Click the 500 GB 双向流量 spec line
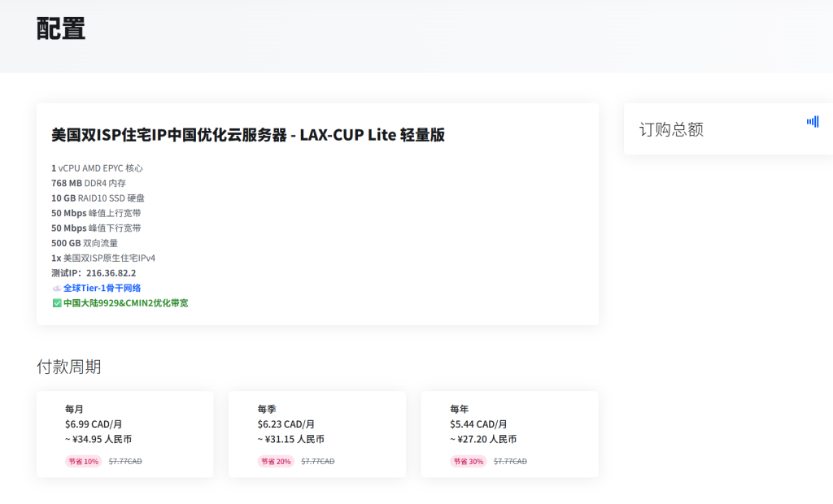 click(85, 243)
